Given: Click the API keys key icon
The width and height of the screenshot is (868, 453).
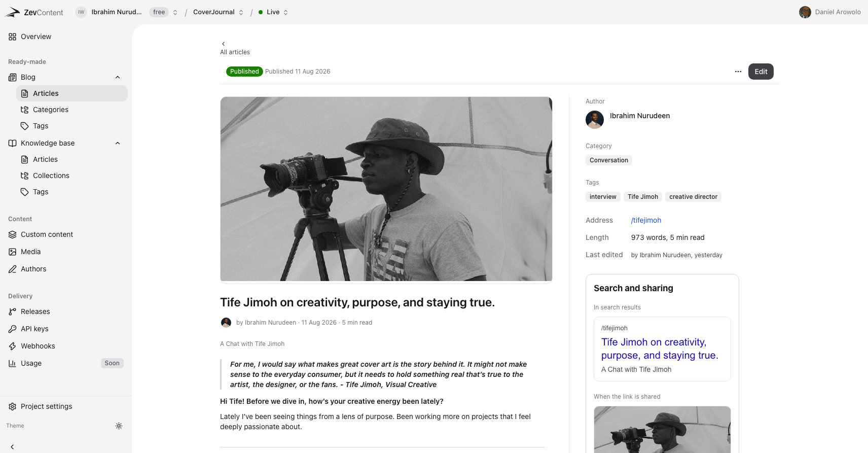Looking at the screenshot, I should (12, 329).
